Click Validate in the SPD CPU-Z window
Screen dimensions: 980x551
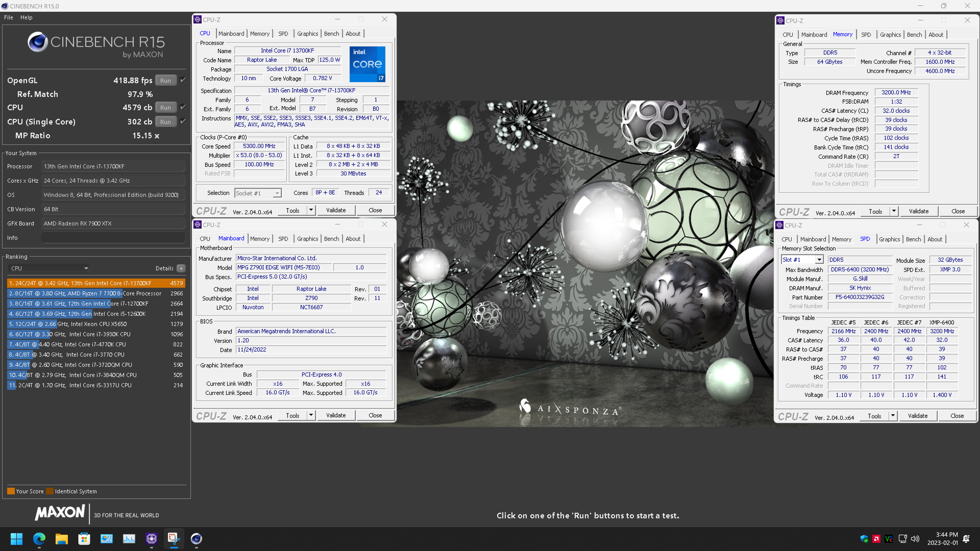918,416
